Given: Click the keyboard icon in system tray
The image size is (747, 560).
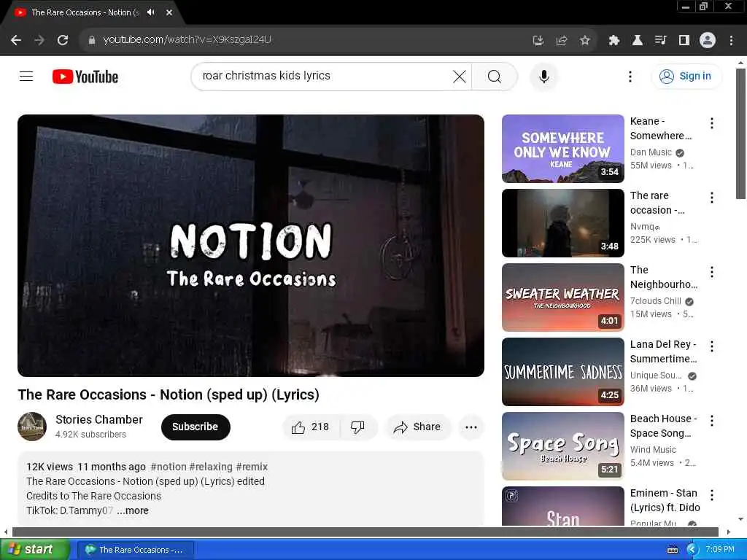Looking at the screenshot, I should coord(672,550).
